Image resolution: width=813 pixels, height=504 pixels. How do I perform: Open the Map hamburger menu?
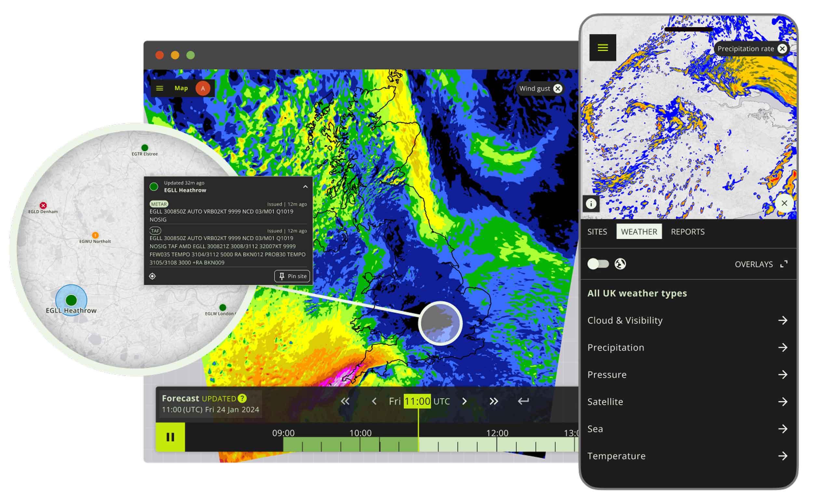coord(160,88)
